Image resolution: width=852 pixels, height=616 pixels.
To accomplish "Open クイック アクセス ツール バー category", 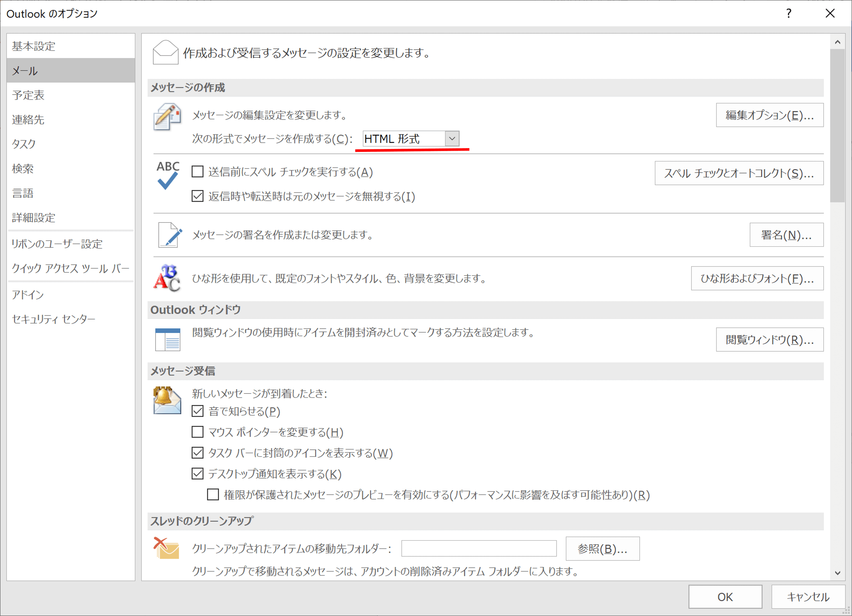I will pos(71,268).
